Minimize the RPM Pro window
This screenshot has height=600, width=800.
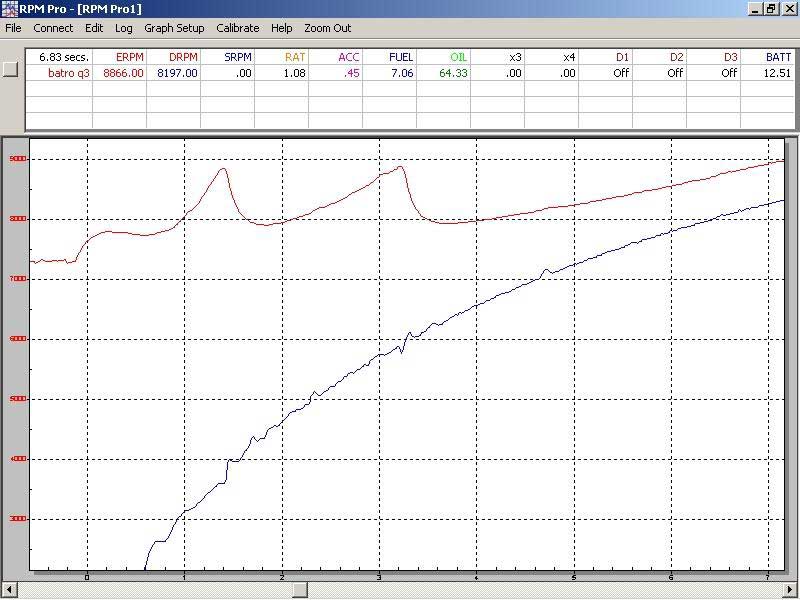(x=756, y=9)
